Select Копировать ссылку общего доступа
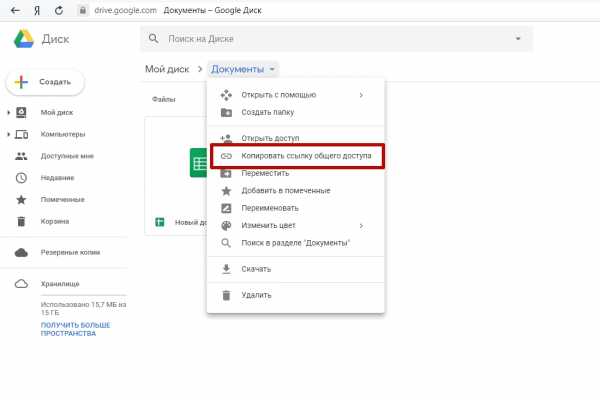 pyautogui.click(x=297, y=156)
